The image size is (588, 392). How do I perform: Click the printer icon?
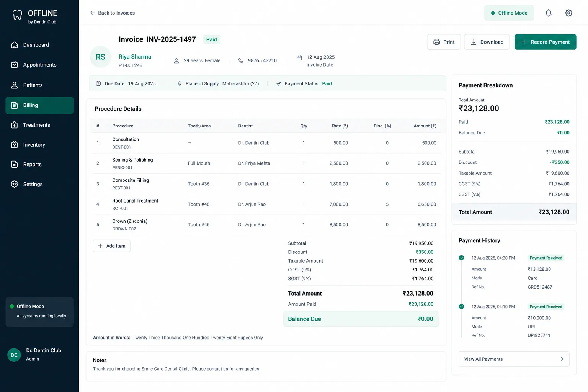pos(436,42)
